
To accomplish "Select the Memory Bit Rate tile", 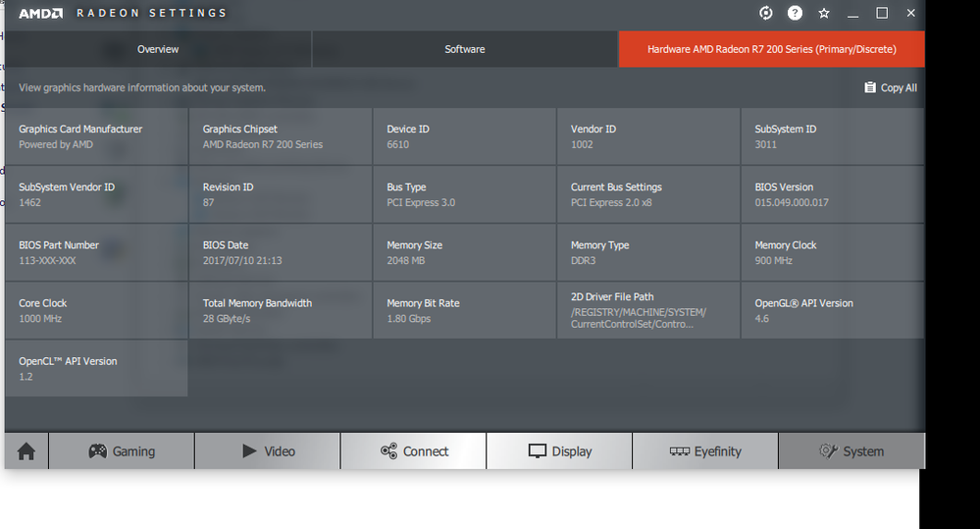I will point(464,310).
